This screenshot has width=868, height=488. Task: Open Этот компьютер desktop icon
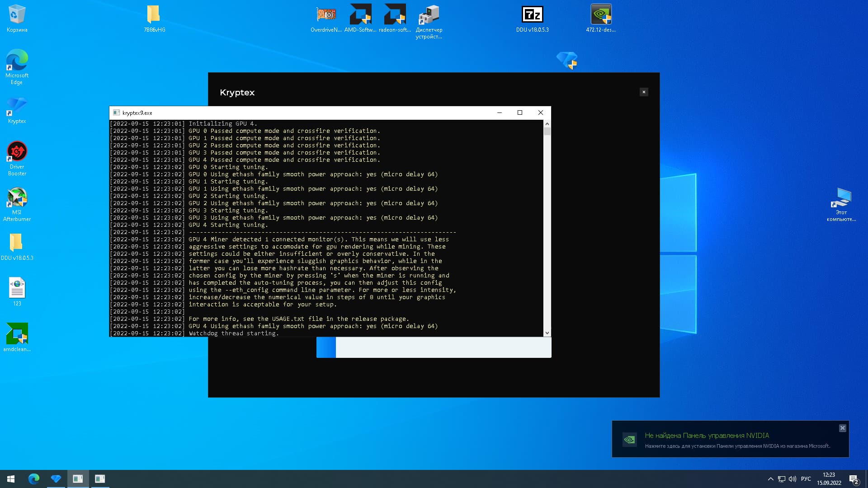[x=841, y=204]
